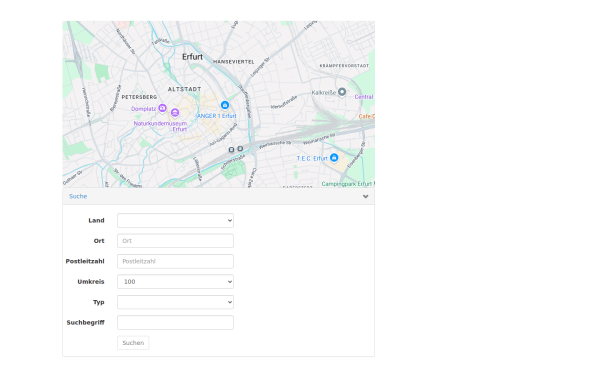600x375 pixels.
Task: Click the Erfurt city label on map
Action: 192,57
